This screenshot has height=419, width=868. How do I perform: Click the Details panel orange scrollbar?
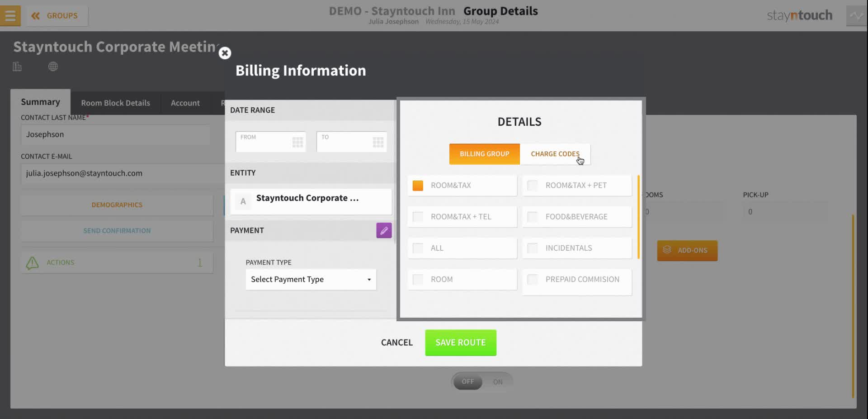(638, 217)
